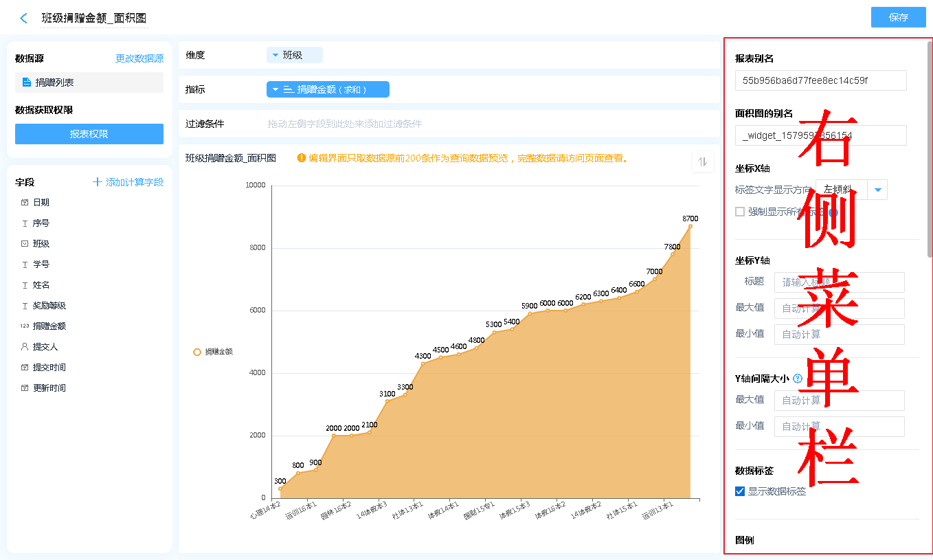This screenshot has height=560, width=933.
Task: Click the 报表权限 button
Action: (x=89, y=134)
